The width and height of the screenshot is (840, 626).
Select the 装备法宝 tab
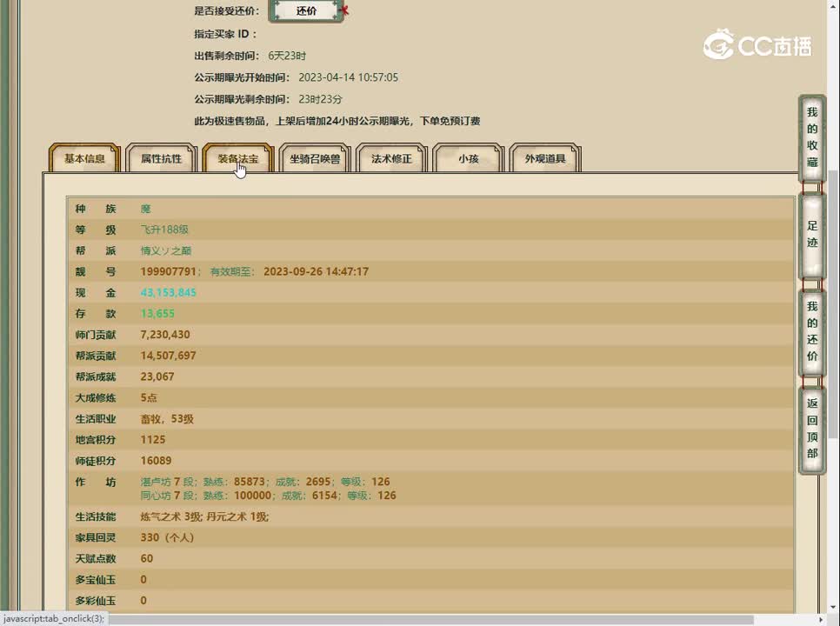tap(237, 159)
